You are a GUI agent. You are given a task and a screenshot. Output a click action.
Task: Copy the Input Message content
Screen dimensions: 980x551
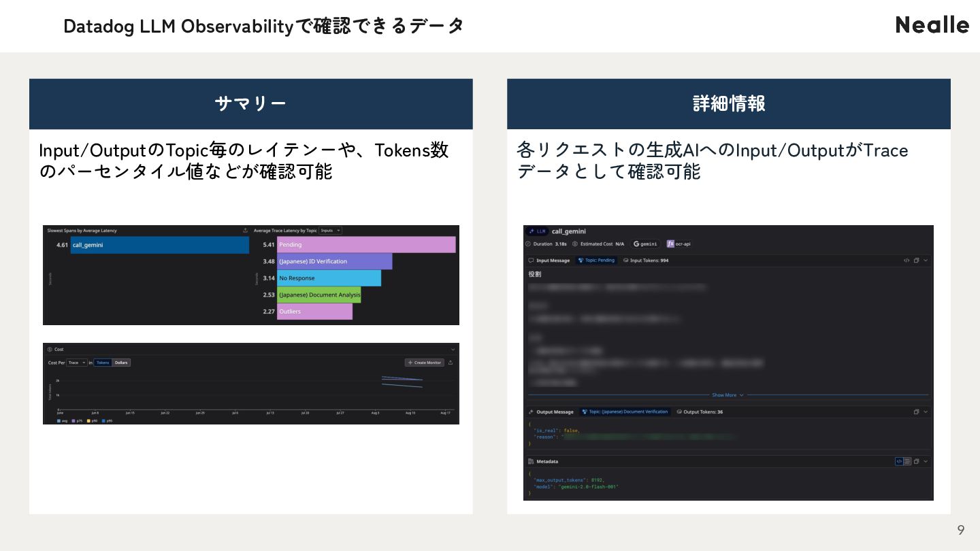click(x=916, y=261)
